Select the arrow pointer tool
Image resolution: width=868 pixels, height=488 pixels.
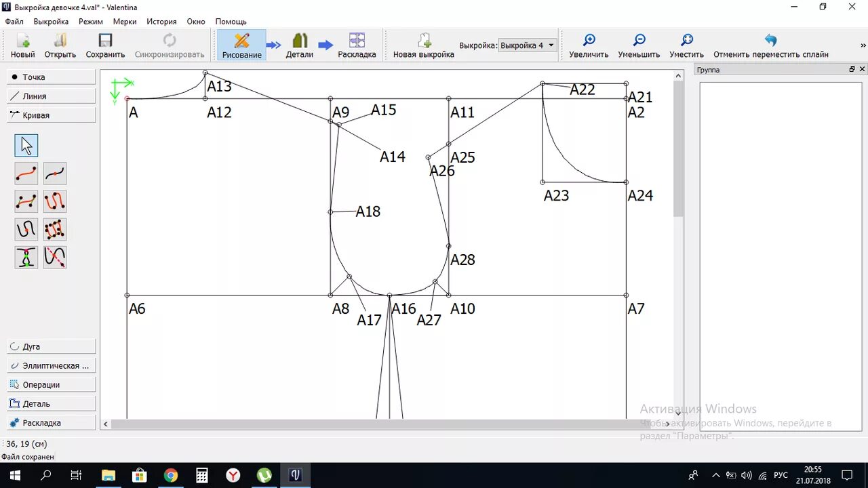pyautogui.click(x=26, y=146)
